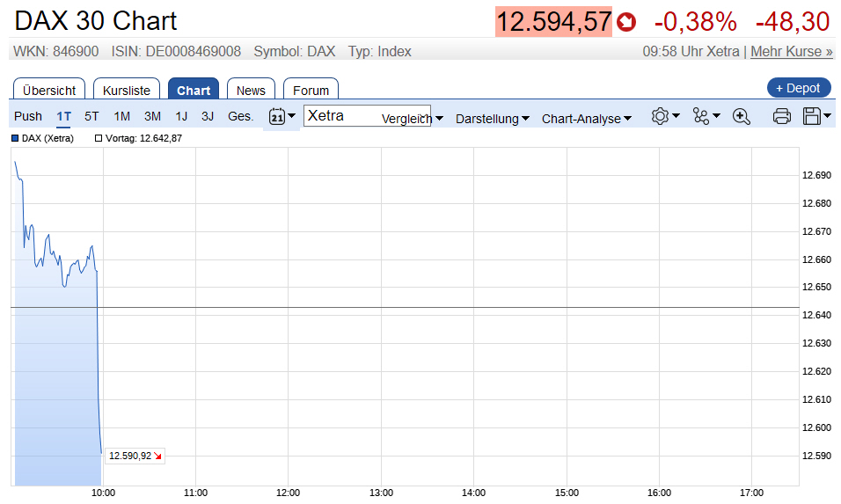Click the 12.640 price axis label
841x504 pixels.
(816, 315)
